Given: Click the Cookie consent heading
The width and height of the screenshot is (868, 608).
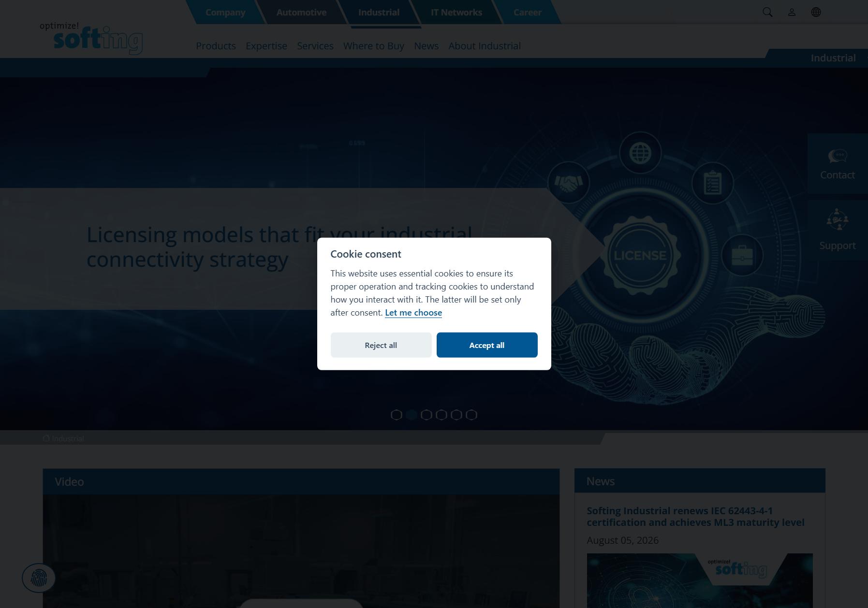Looking at the screenshot, I should pyautogui.click(x=366, y=254).
